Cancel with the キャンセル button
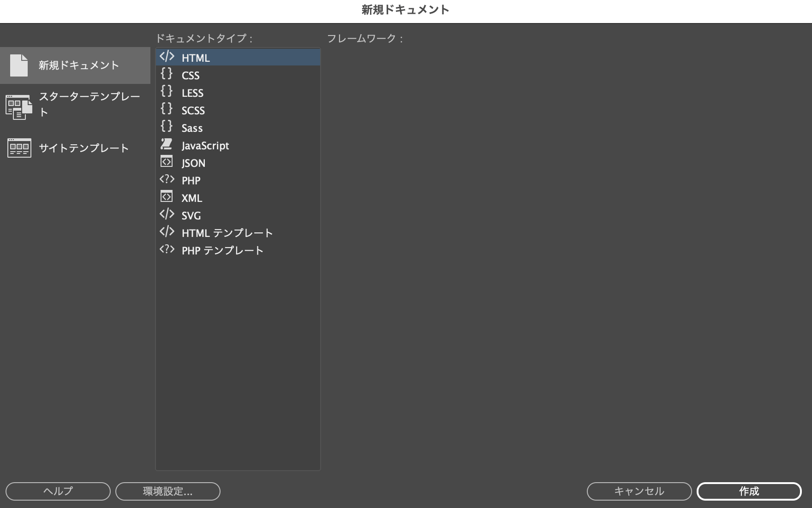The width and height of the screenshot is (812, 508). pyautogui.click(x=639, y=491)
